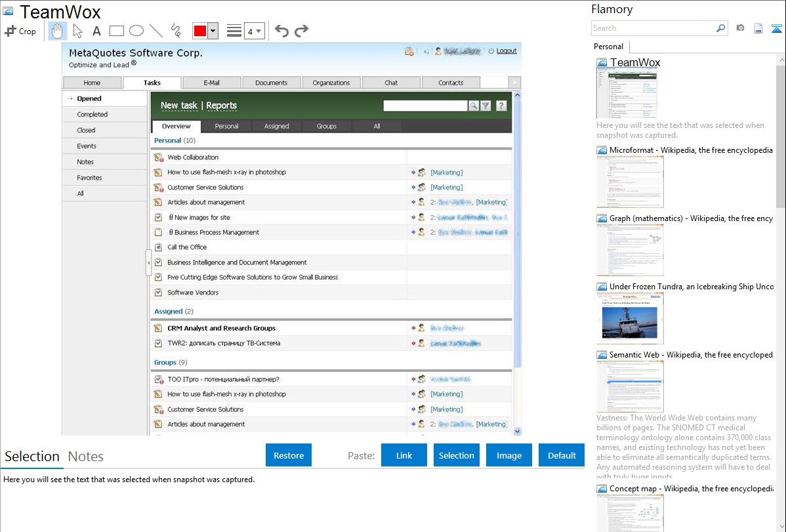Viewport: 786px width, 532px height.
Task: Toggle the checkbox for the TWR2 task
Action: pyautogui.click(x=158, y=344)
